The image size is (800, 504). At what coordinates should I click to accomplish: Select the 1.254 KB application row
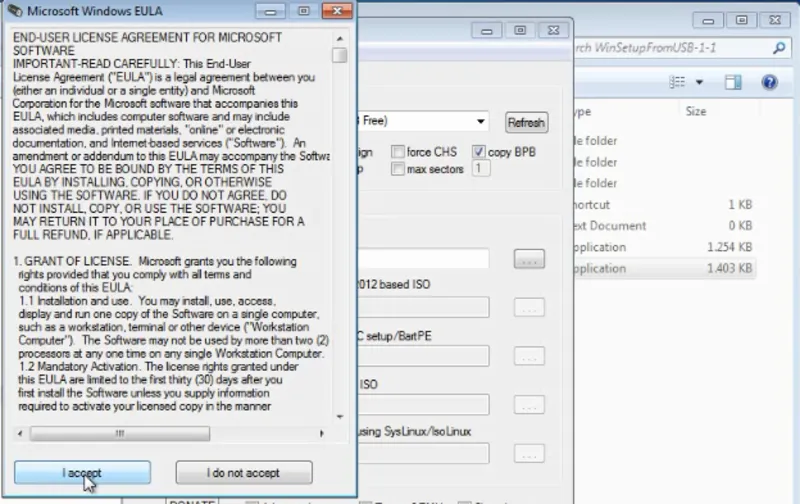[665, 247]
